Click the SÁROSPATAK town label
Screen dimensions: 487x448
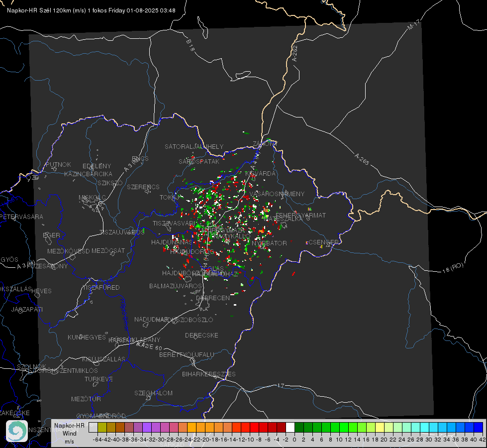[x=199, y=161]
